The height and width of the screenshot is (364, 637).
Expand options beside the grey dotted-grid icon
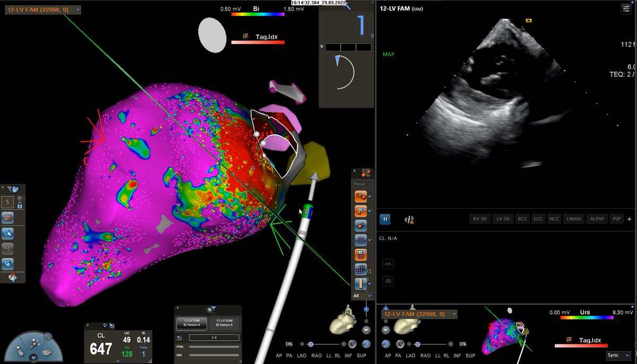[370, 240]
